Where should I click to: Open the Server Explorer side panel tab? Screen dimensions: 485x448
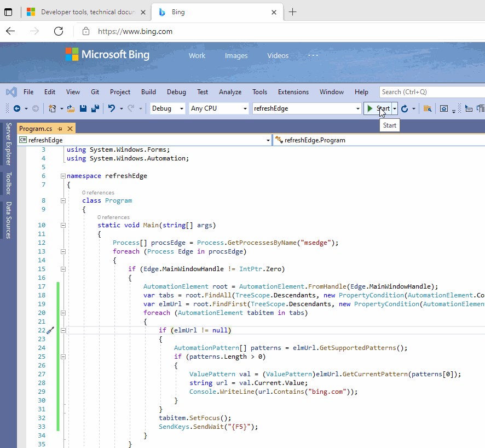point(8,144)
